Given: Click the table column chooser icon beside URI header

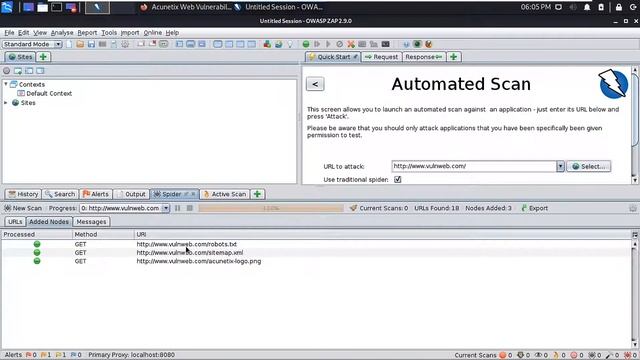Looking at the screenshot, I should click(x=635, y=235).
